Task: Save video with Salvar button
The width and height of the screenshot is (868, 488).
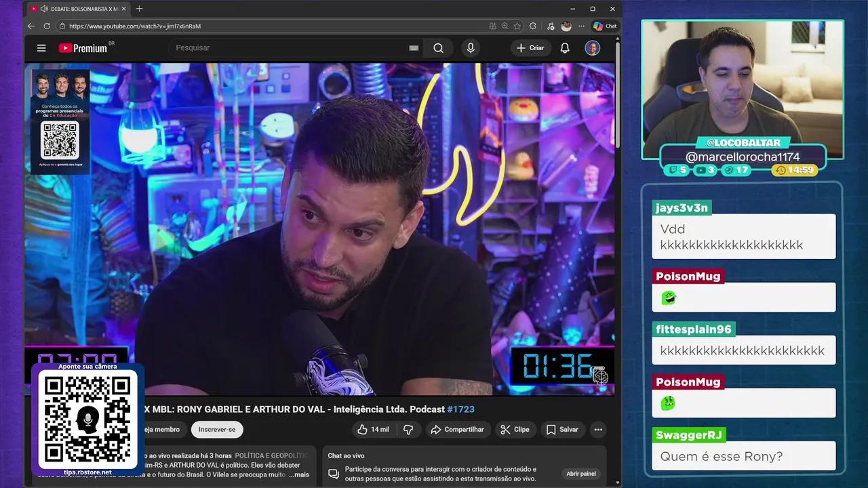Action: 562,430
